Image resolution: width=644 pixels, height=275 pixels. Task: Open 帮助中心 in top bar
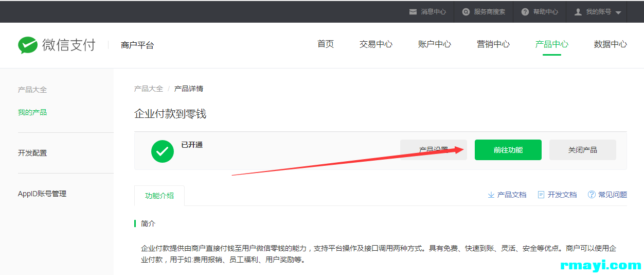[546, 12]
